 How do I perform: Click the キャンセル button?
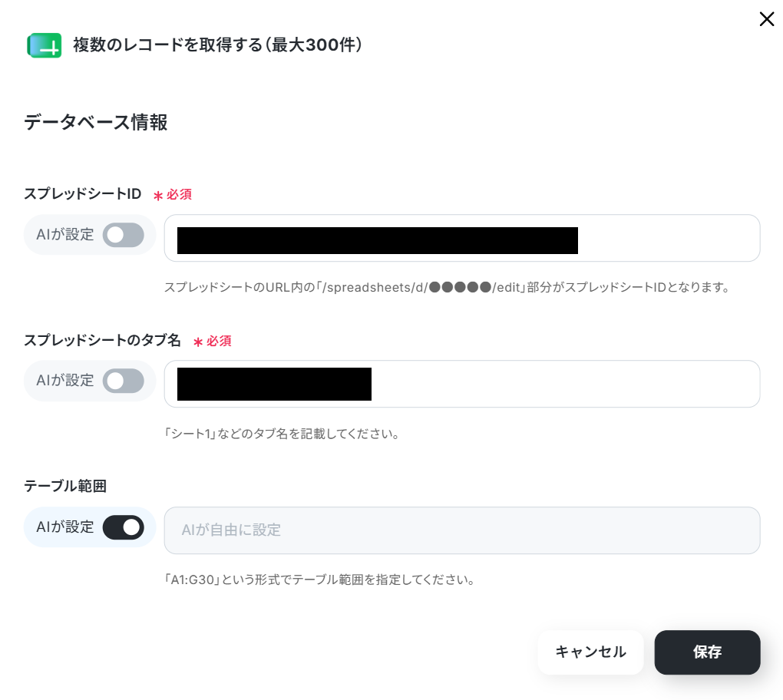tap(590, 652)
